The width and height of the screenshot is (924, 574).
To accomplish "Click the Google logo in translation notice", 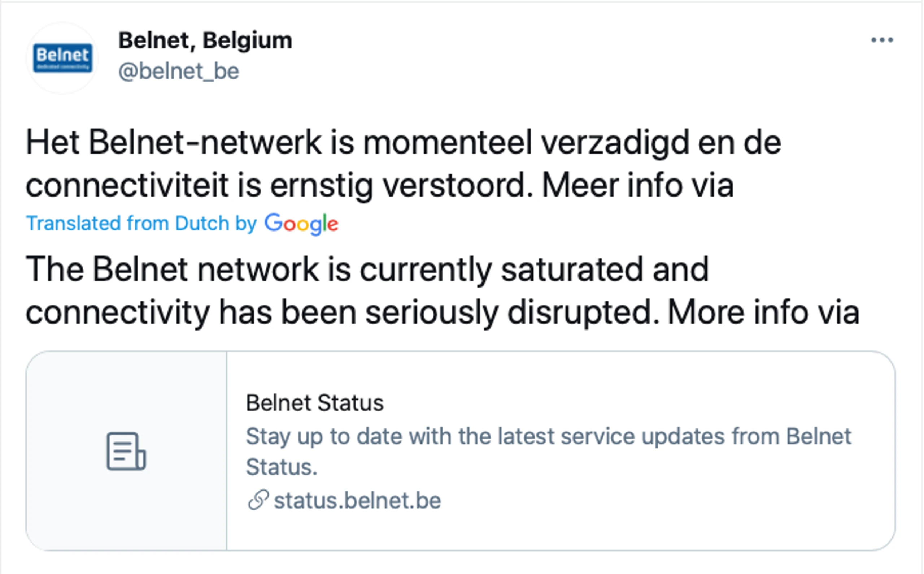I will [301, 224].
